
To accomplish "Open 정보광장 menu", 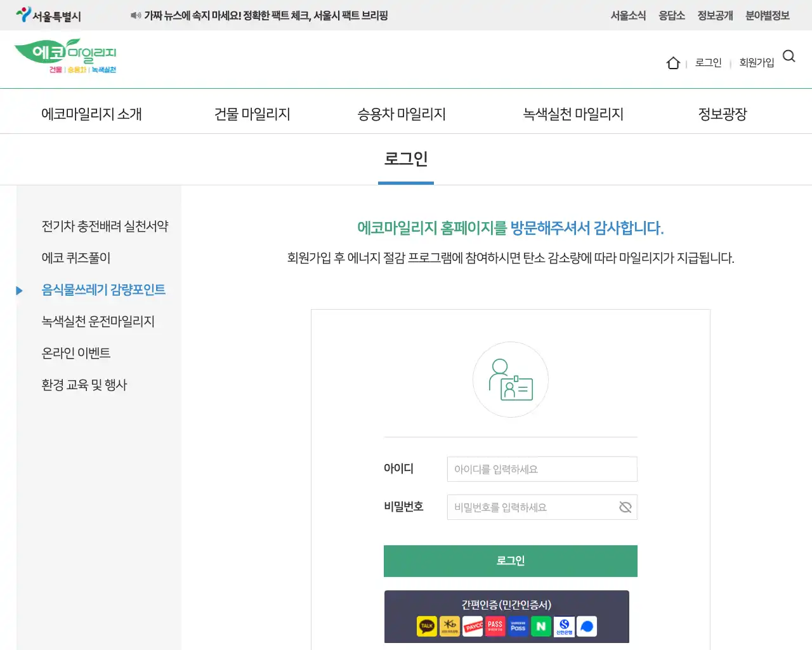I will [723, 114].
